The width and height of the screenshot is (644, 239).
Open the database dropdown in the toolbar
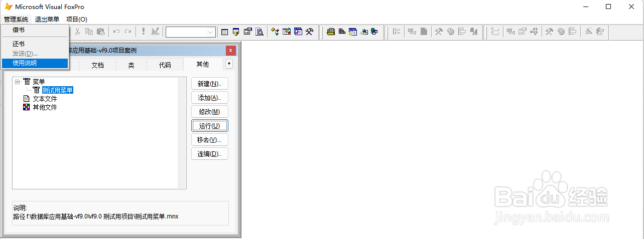tap(210, 32)
